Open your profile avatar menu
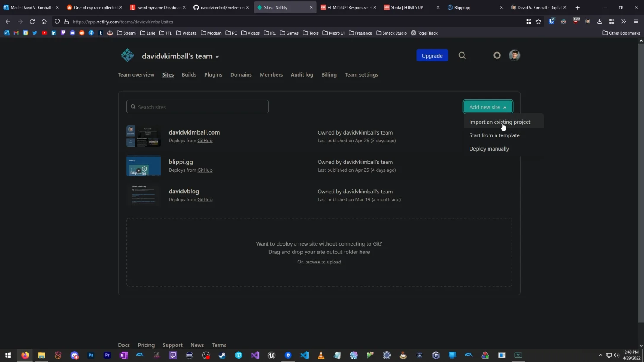 click(x=514, y=55)
